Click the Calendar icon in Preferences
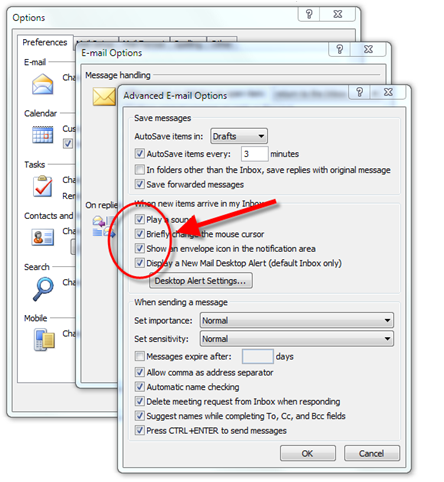Screen dimensions: 444x482 pos(42,135)
